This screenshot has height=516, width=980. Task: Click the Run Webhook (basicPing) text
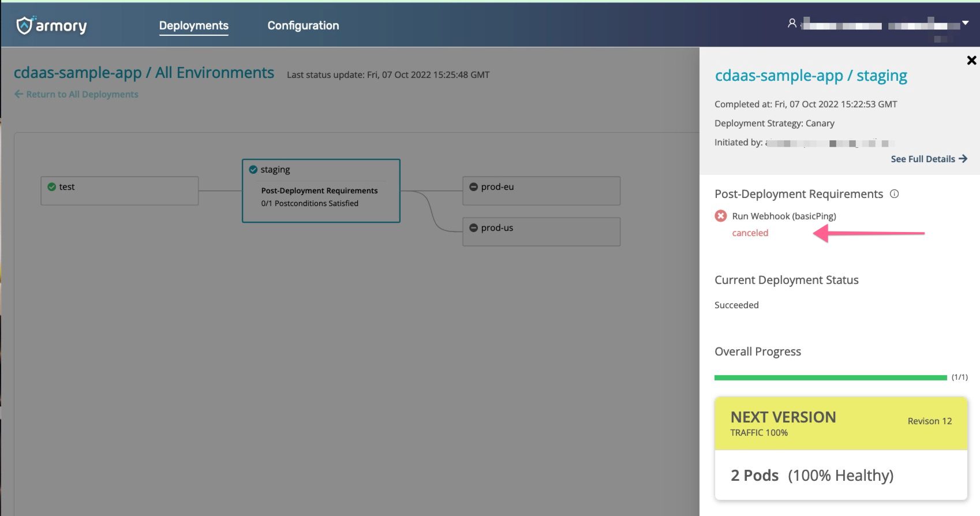[784, 216]
